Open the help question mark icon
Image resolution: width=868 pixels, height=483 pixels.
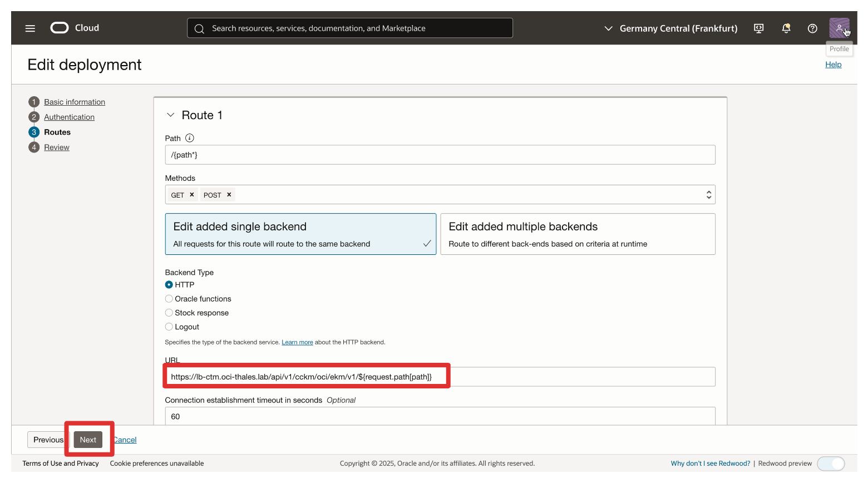(x=812, y=28)
